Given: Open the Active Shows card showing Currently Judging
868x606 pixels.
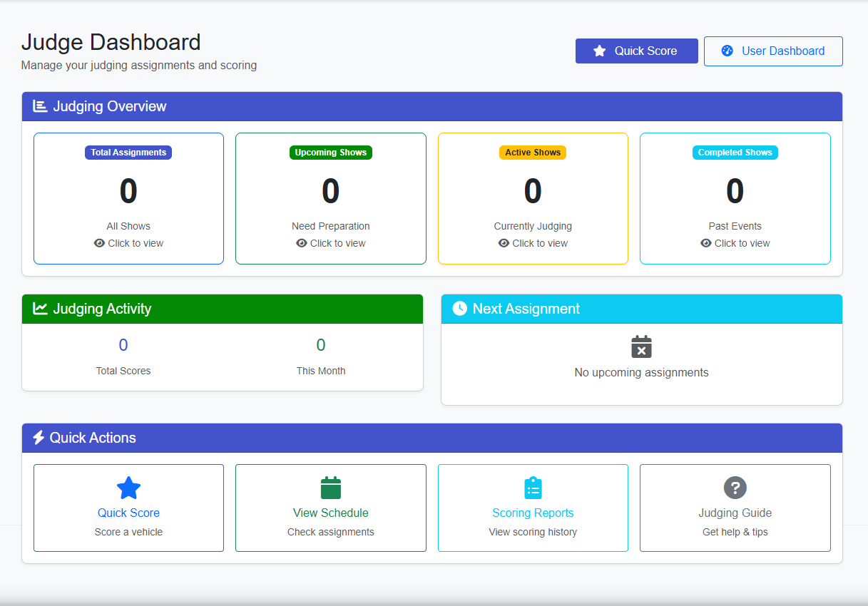Looking at the screenshot, I should pyautogui.click(x=533, y=198).
